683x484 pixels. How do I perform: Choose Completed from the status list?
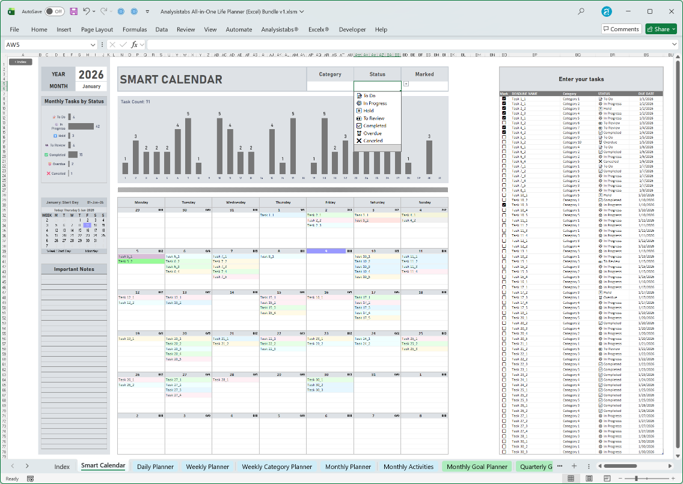378,125
